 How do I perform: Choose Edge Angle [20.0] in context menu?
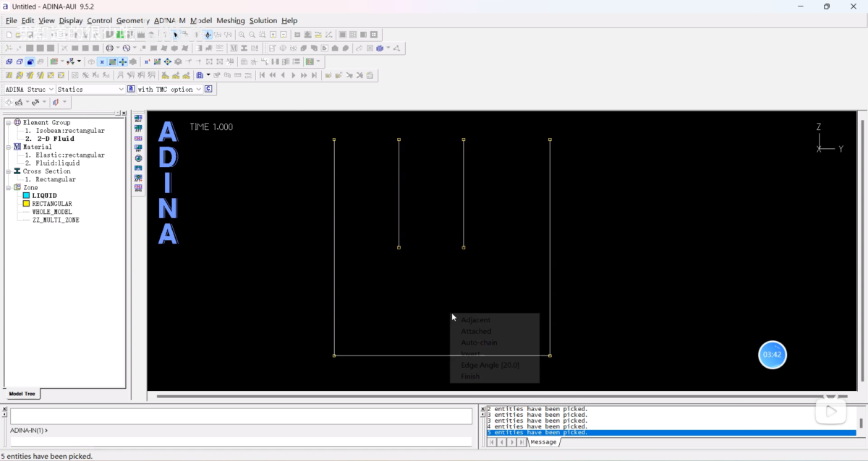click(490, 365)
